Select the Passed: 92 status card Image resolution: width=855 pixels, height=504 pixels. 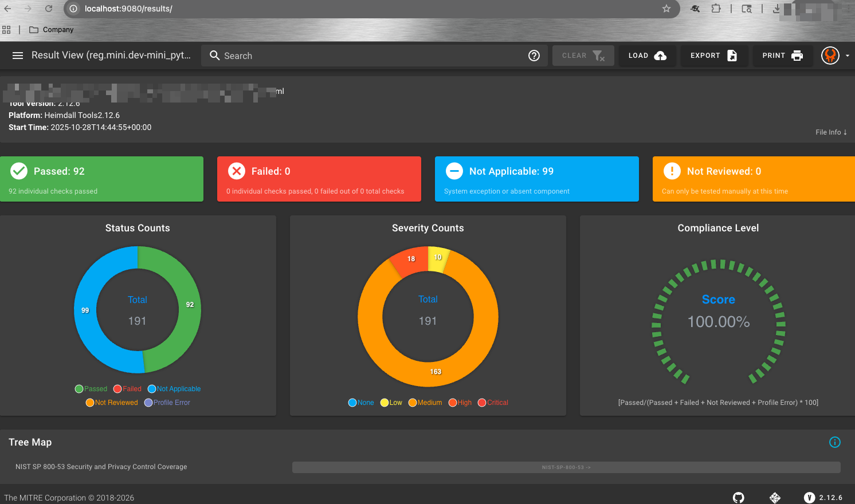coord(102,179)
